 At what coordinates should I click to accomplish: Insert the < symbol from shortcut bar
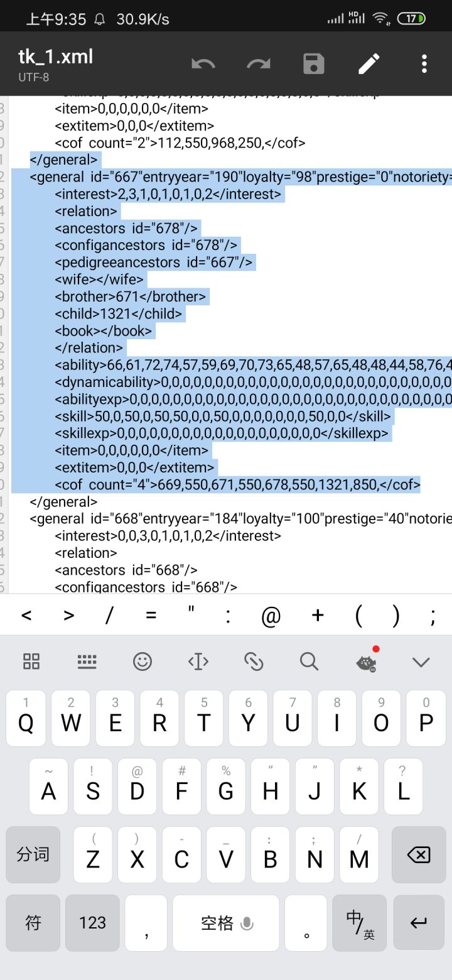click(x=26, y=616)
